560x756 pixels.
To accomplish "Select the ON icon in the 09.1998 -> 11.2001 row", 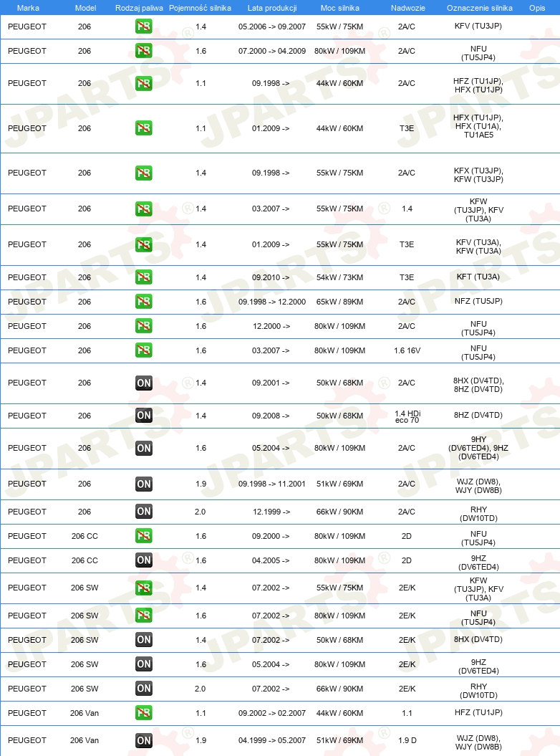I will tap(144, 484).
